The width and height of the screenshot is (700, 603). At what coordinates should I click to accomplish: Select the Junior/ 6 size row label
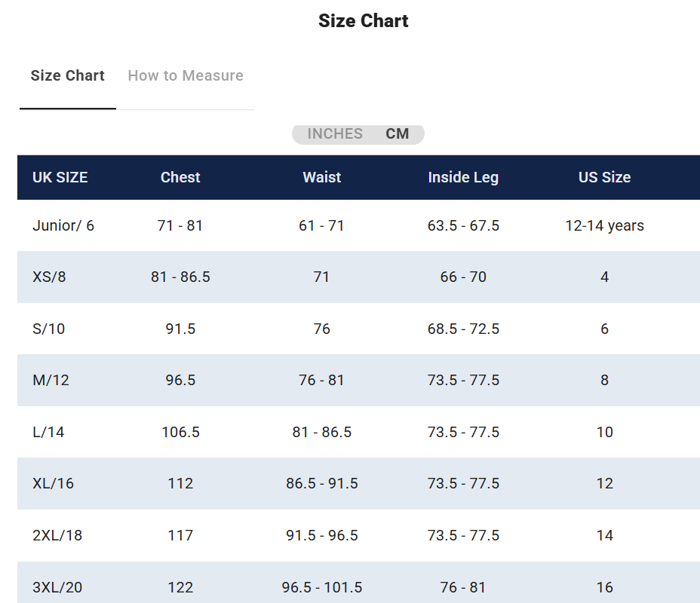pos(63,225)
